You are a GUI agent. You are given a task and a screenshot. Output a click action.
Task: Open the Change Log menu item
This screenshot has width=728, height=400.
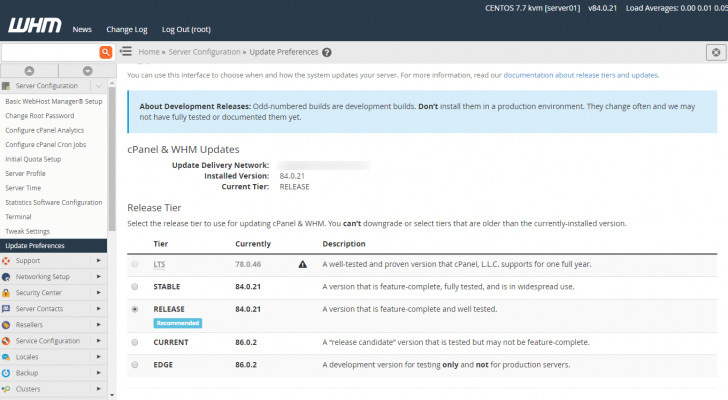pyautogui.click(x=126, y=29)
